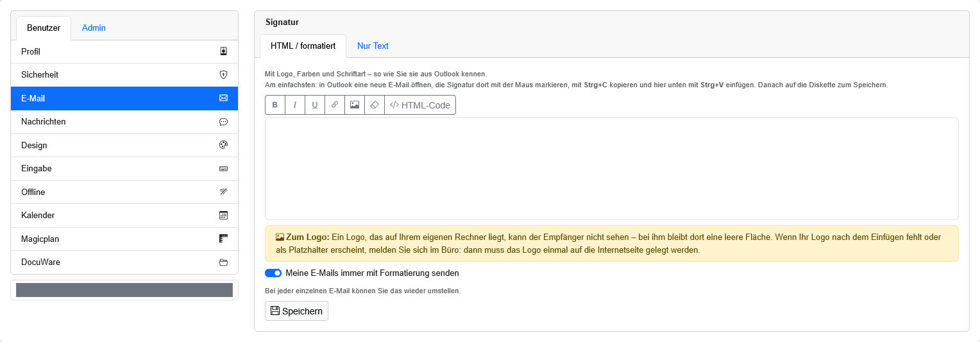This screenshot has height=342, width=980.
Task: Save the signature with Speichern
Action: click(x=296, y=311)
